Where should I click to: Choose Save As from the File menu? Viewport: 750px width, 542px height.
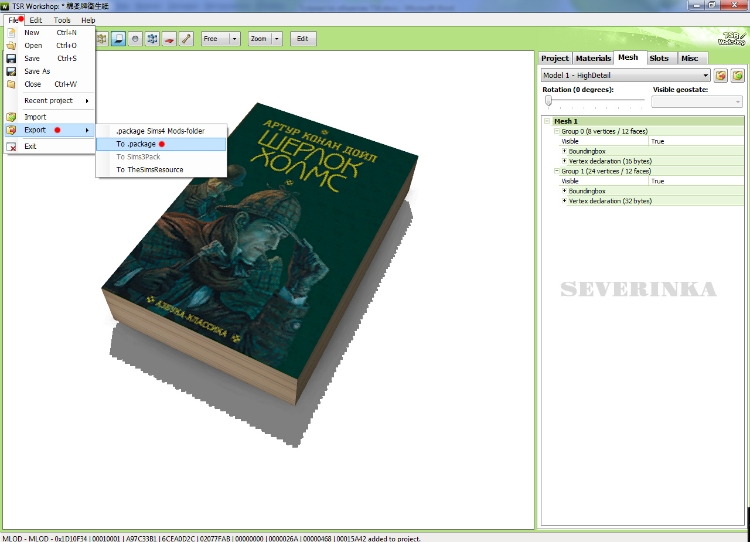[x=50, y=71]
